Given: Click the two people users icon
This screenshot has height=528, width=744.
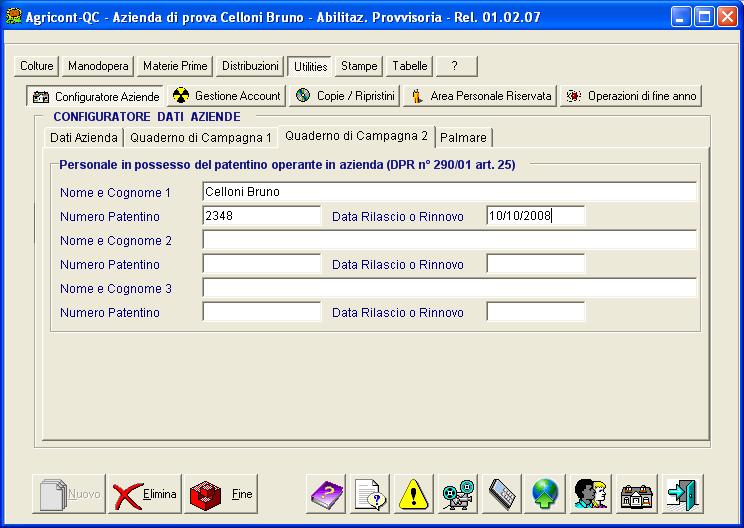Looking at the screenshot, I should pyautogui.click(x=590, y=493).
